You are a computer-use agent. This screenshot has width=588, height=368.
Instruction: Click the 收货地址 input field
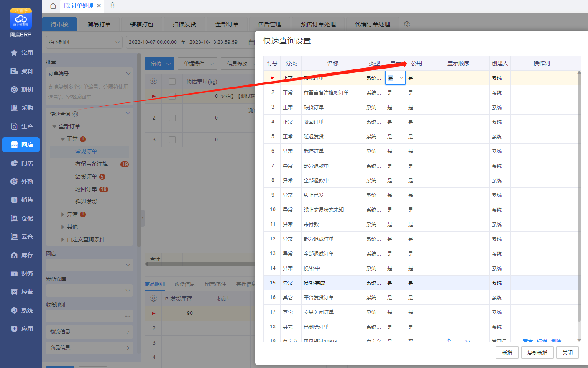pyautogui.click(x=89, y=316)
